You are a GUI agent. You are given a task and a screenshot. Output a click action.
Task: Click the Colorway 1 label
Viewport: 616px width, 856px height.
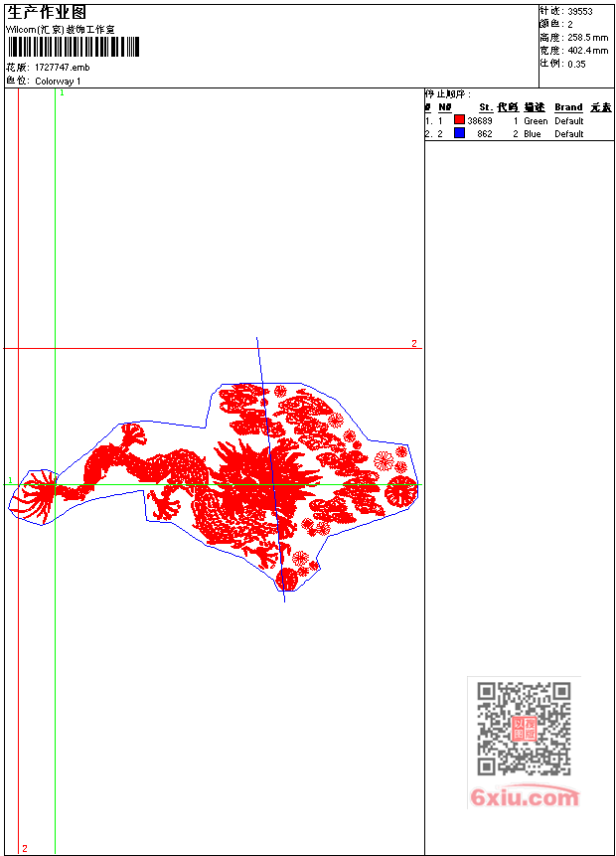(x=59, y=81)
